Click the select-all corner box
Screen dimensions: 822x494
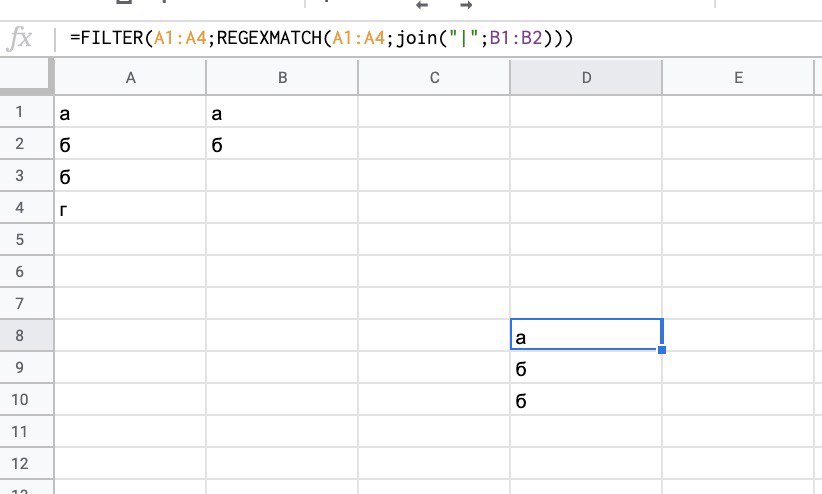click(x=27, y=77)
